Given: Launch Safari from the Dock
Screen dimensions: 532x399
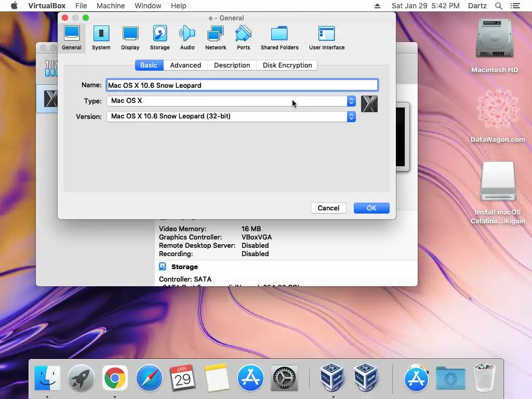Looking at the screenshot, I should [149, 378].
